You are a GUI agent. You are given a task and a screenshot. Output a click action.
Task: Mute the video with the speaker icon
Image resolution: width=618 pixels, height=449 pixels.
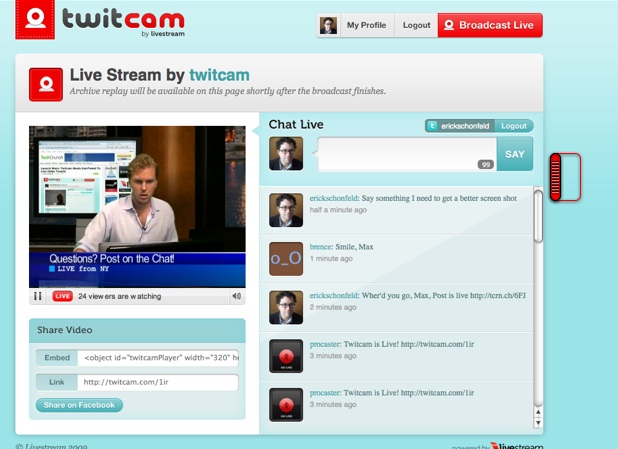[236, 296]
